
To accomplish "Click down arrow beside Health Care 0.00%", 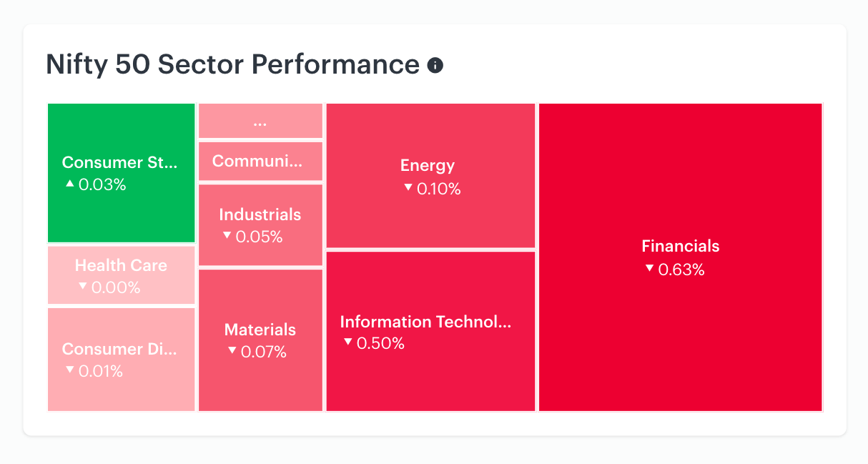I will pos(83,286).
